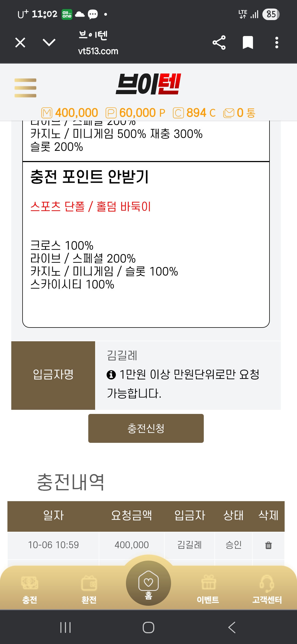
Task: Expand the browser chevron-down arrow
Action: 49,43
